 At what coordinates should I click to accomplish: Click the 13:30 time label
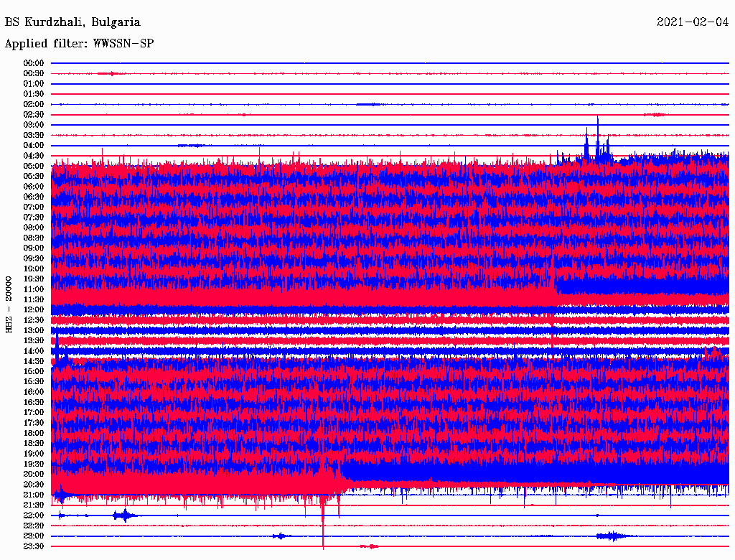point(34,341)
